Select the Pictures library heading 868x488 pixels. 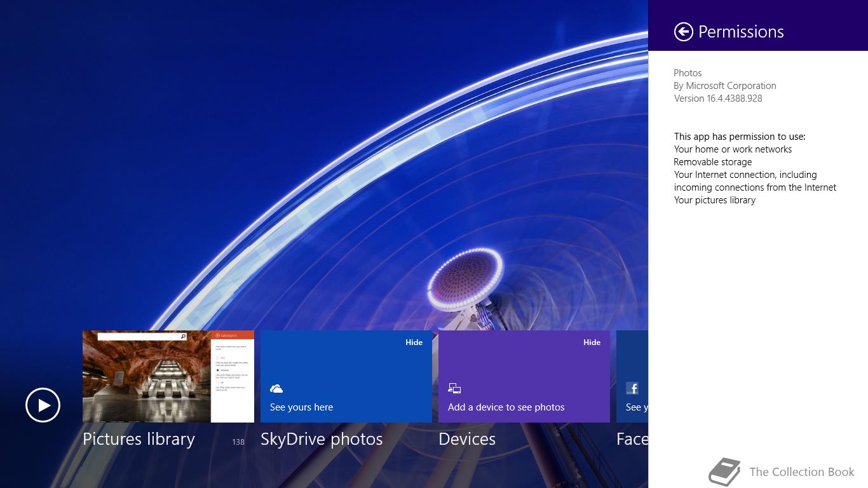tap(139, 439)
